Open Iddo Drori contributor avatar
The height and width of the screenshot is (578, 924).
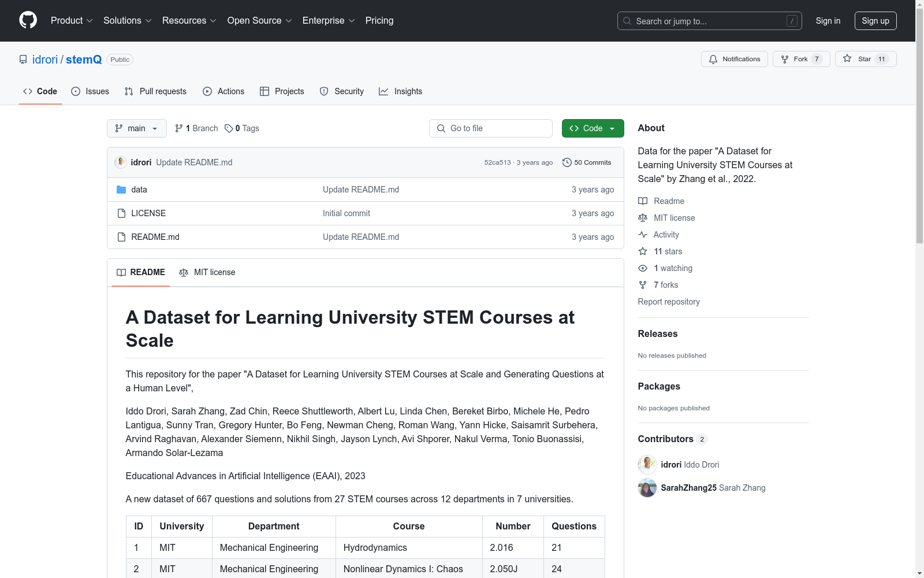(x=647, y=465)
